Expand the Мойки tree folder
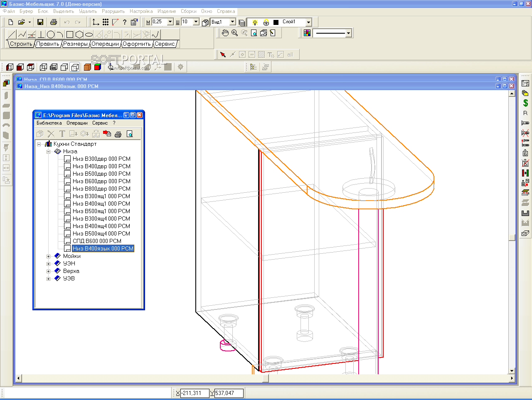The height and width of the screenshot is (400, 532). point(49,256)
